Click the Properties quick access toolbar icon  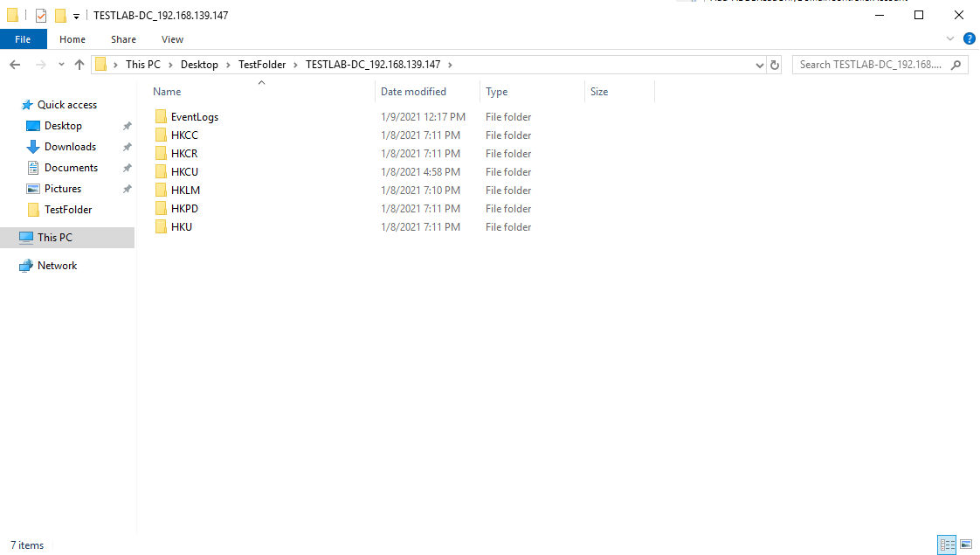[x=41, y=15]
